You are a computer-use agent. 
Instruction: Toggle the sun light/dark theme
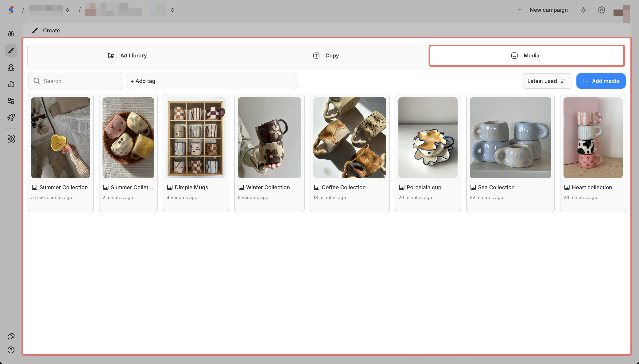pyautogui.click(x=583, y=10)
